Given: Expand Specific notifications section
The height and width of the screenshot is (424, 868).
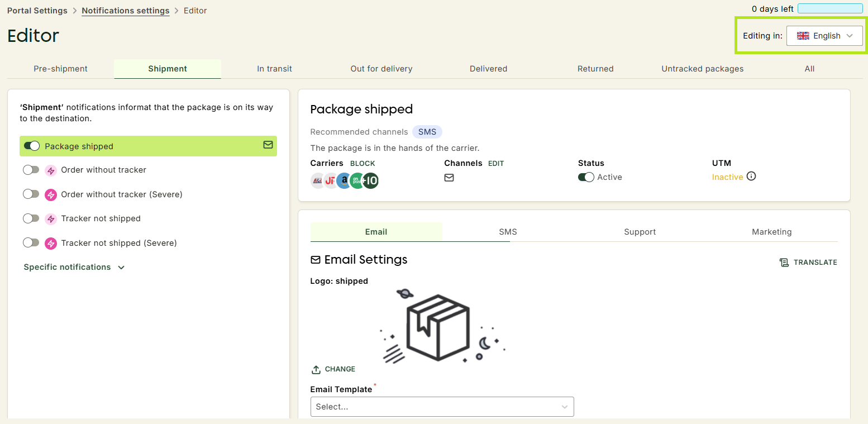Looking at the screenshot, I should pyautogui.click(x=74, y=267).
